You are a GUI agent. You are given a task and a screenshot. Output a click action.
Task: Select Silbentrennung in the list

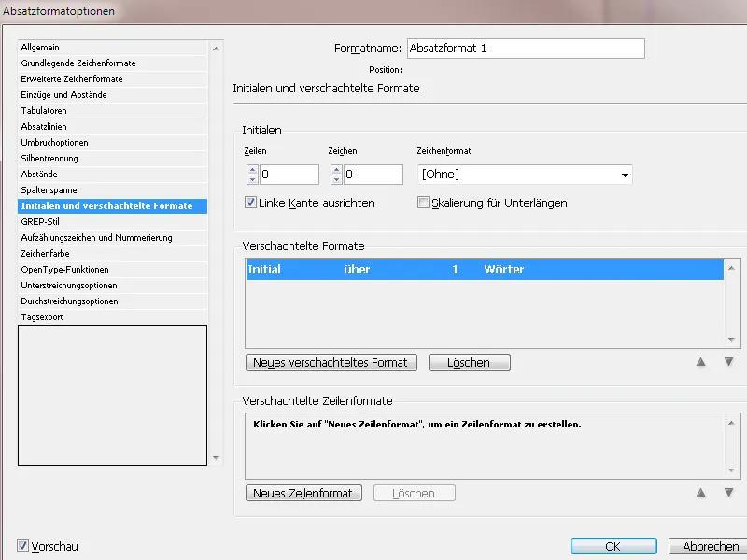tap(113, 158)
